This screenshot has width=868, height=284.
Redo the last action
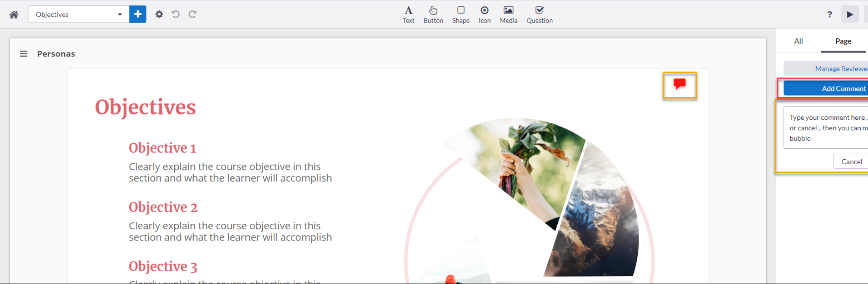coord(192,14)
